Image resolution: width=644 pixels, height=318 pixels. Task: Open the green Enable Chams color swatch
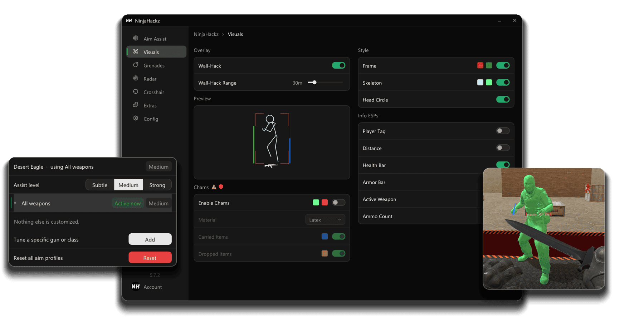pyautogui.click(x=316, y=203)
